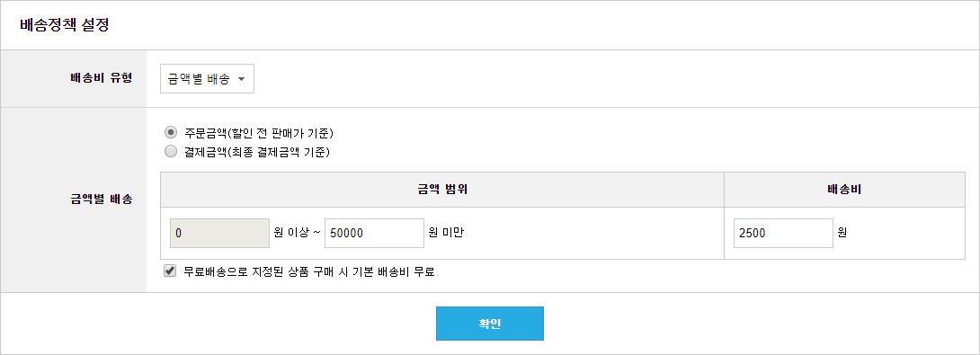Click the blue 확인 button
Image resolution: width=980 pixels, height=355 pixels.
tap(490, 324)
